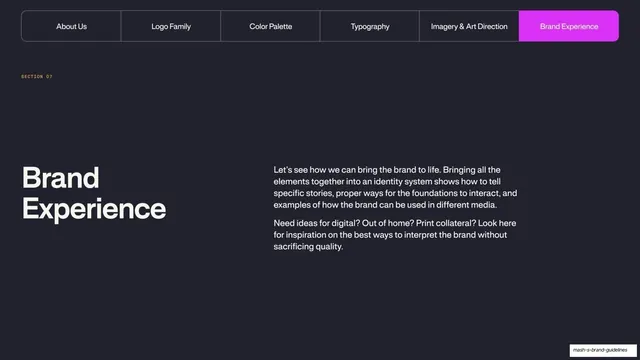The height and width of the screenshot is (360, 640).
Task: Click the line beginning "specific stories, proper ways"
Action: (395, 193)
